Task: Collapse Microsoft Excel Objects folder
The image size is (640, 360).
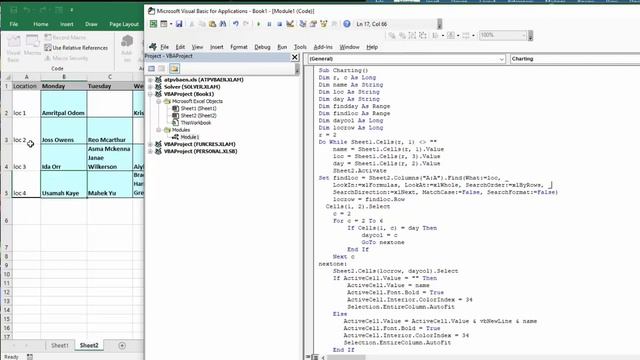Action: point(158,101)
